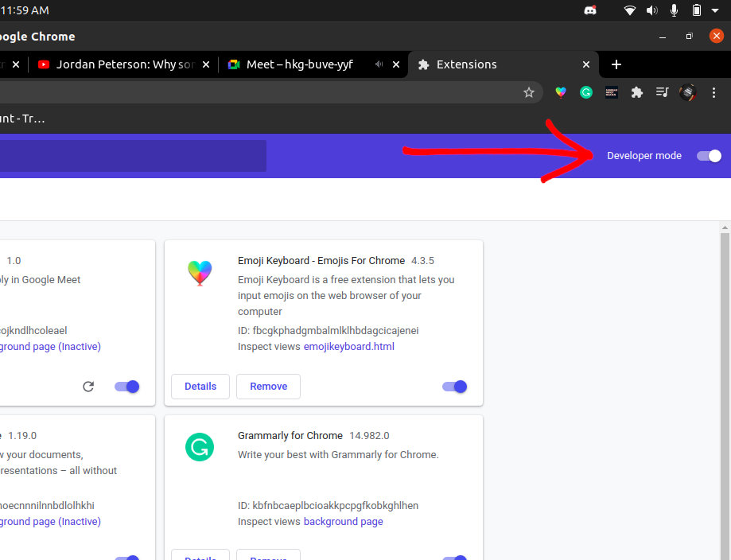Open Grammarly background page inspect link
This screenshot has height=560, width=731.
click(x=343, y=521)
